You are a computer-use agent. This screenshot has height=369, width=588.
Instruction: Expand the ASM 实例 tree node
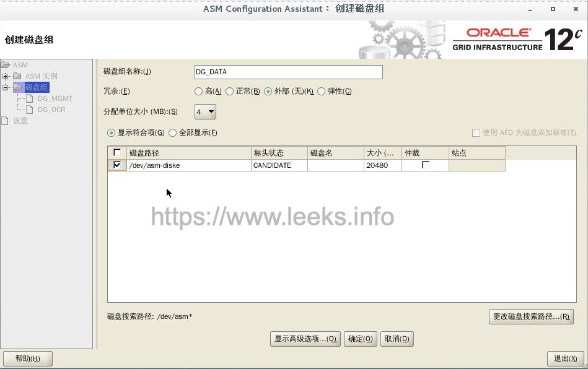pyautogui.click(x=5, y=76)
